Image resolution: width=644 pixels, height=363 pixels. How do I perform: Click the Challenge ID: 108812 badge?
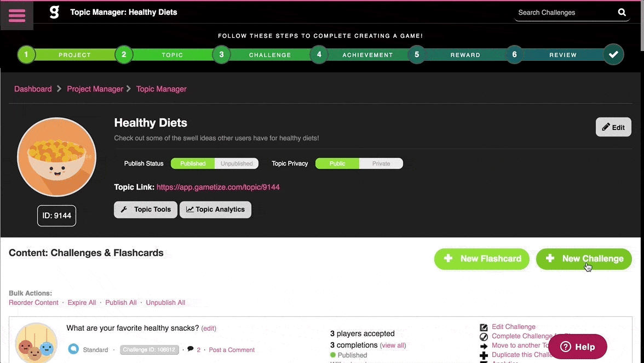click(150, 350)
